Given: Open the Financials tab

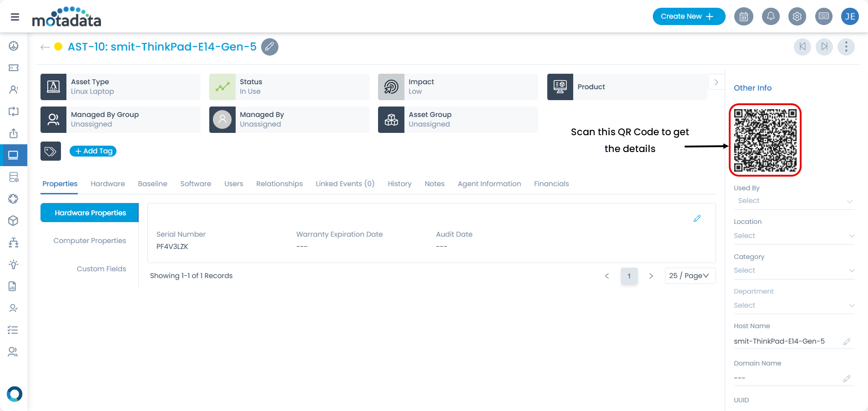Looking at the screenshot, I should click(551, 184).
